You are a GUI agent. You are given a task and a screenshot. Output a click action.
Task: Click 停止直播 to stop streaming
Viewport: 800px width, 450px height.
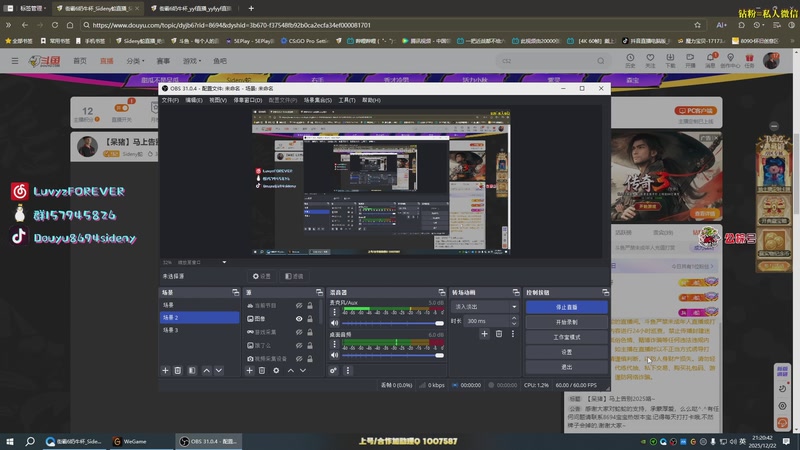[566, 307]
